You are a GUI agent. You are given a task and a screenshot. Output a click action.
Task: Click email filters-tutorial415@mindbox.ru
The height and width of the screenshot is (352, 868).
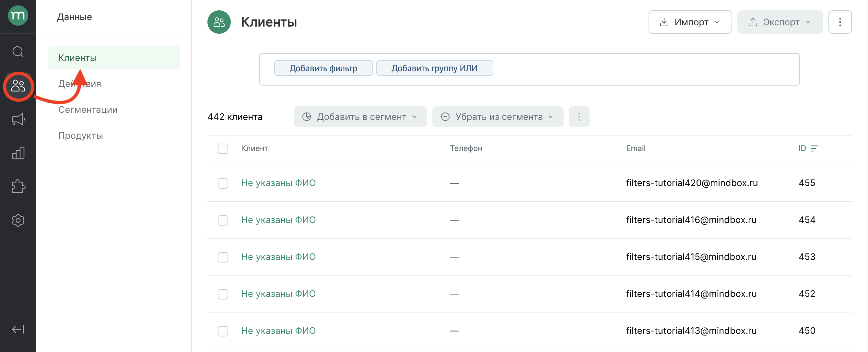691,257
